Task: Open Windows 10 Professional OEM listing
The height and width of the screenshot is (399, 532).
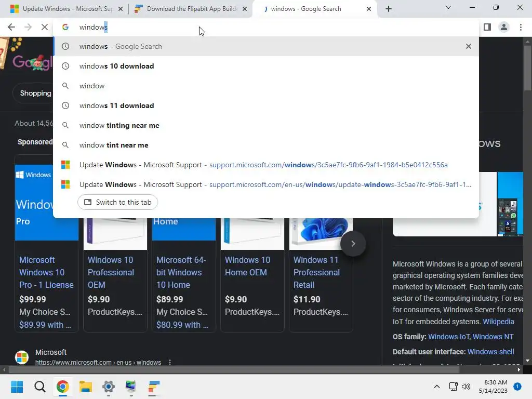Action: pyautogui.click(x=111, y=272)
